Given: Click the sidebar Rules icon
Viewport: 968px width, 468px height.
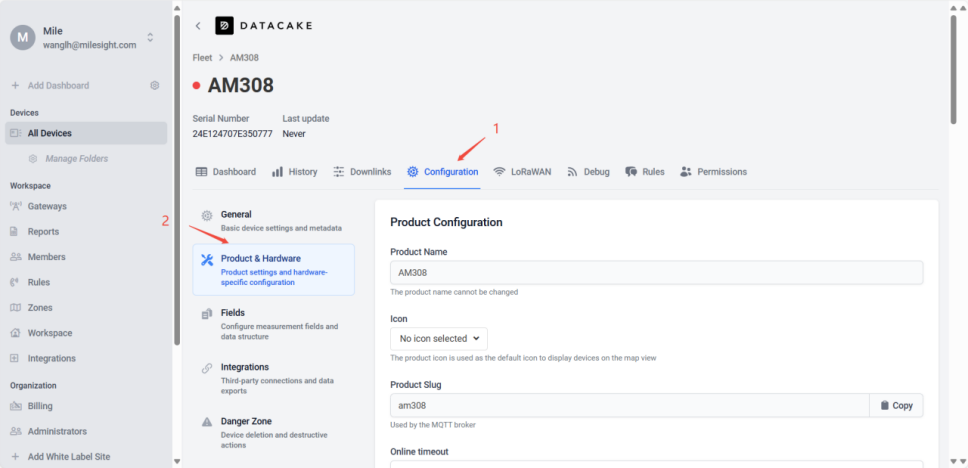Looking at the screenshot, I should point(15,282).
